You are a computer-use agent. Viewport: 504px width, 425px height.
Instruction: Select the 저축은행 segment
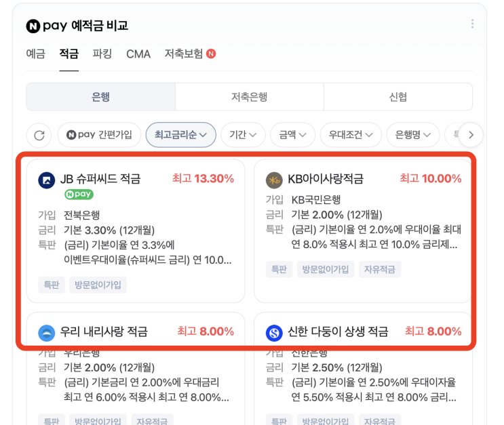[250, 97]
